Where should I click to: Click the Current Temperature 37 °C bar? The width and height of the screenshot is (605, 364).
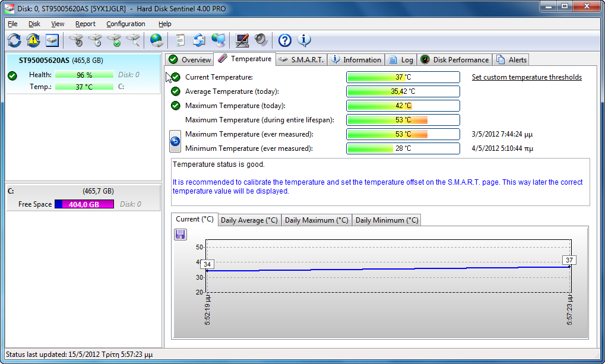[403, 77]
